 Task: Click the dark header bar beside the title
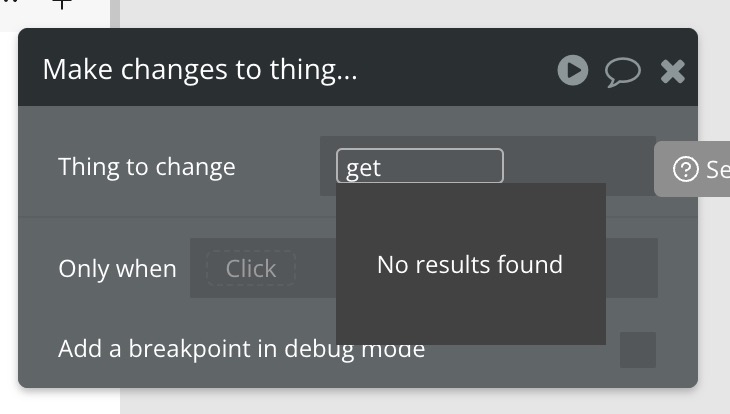[x=456, y=68]
